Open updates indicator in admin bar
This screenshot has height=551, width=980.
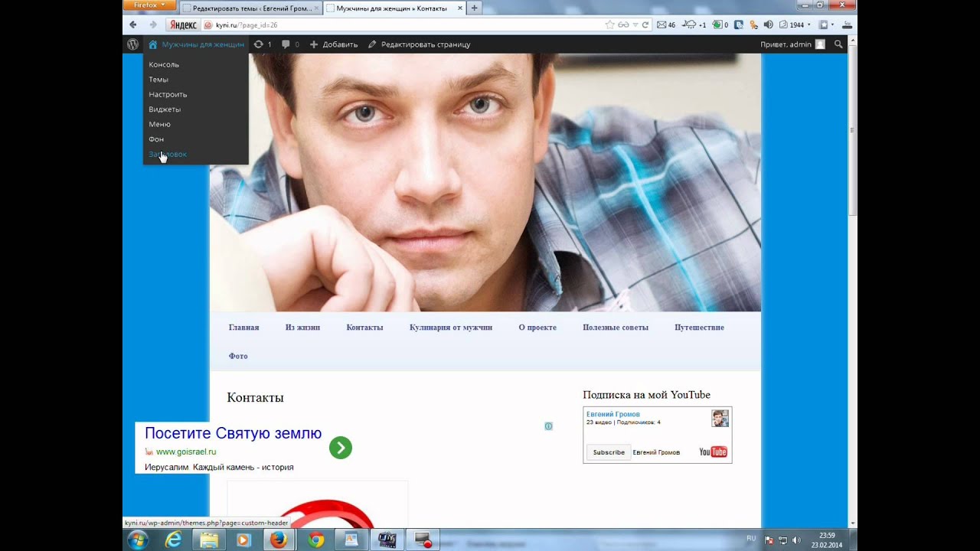click(x=263, y=44)
